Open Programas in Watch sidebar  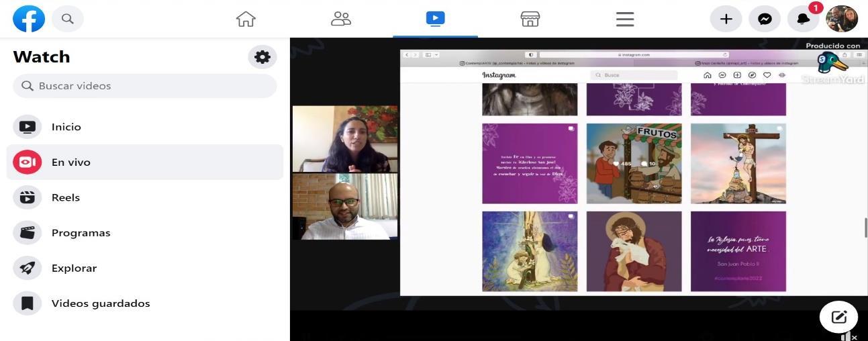[145, 233]
